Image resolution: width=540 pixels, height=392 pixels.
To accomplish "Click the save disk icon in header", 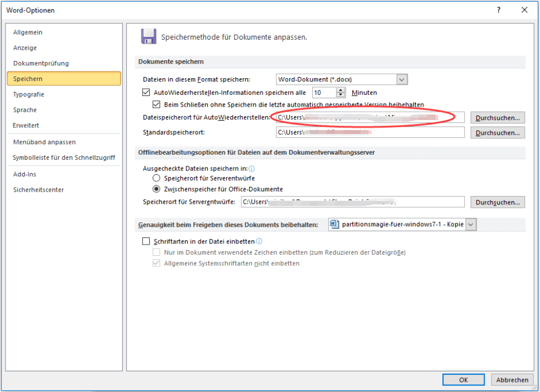I will (149, 36).
